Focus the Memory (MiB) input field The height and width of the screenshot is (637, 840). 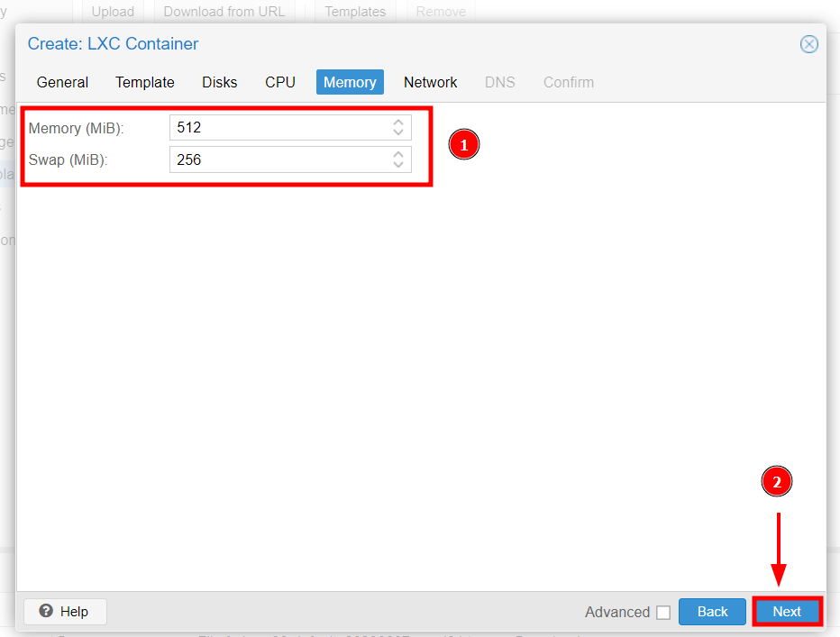(279, 128)
